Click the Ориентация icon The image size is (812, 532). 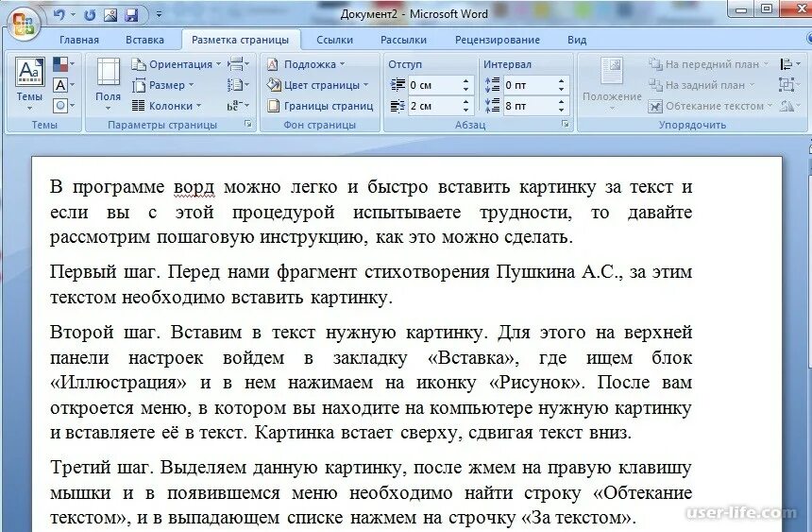point(138,64)
